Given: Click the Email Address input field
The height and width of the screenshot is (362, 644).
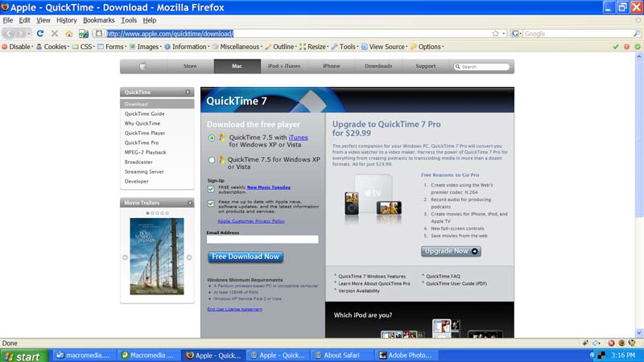Looking at the screenshot, I should coord(262,239).
